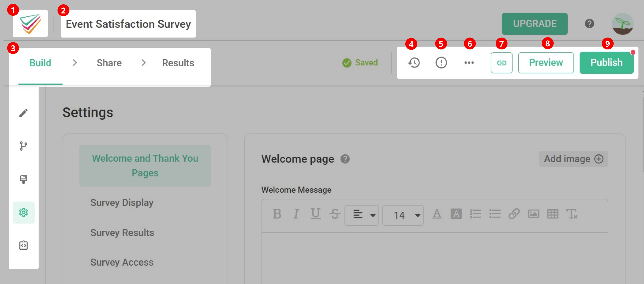This screenshot has height=284, width=644.
Task: Pick the text color tool
Action: (437, 214)
